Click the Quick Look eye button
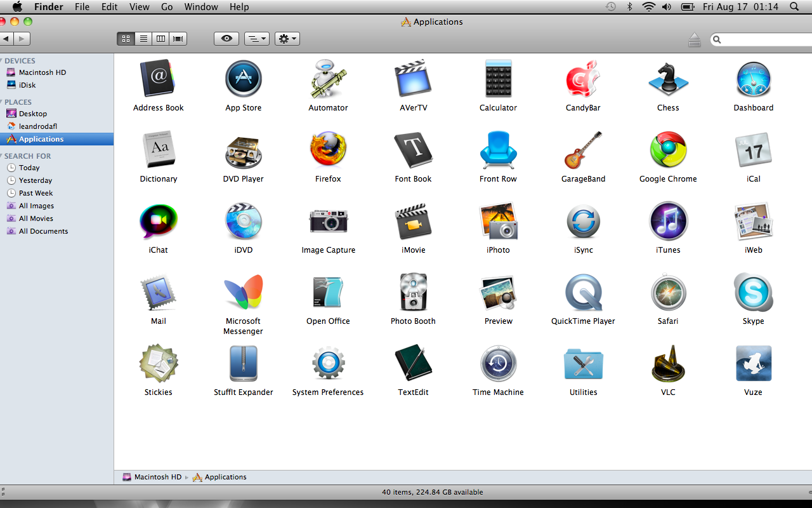The height and width of the screenshot is (508, 812). [x=226, y=39]
